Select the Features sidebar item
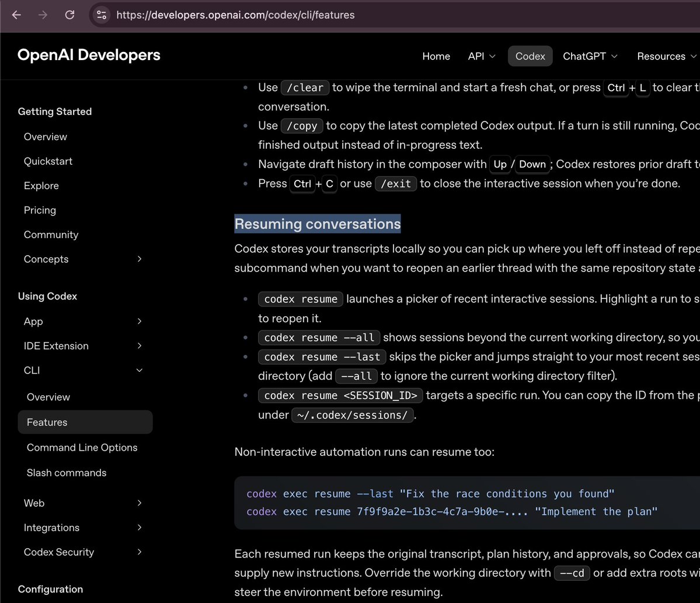This screenshot has height=603, width=700. (x=85, y=422)
